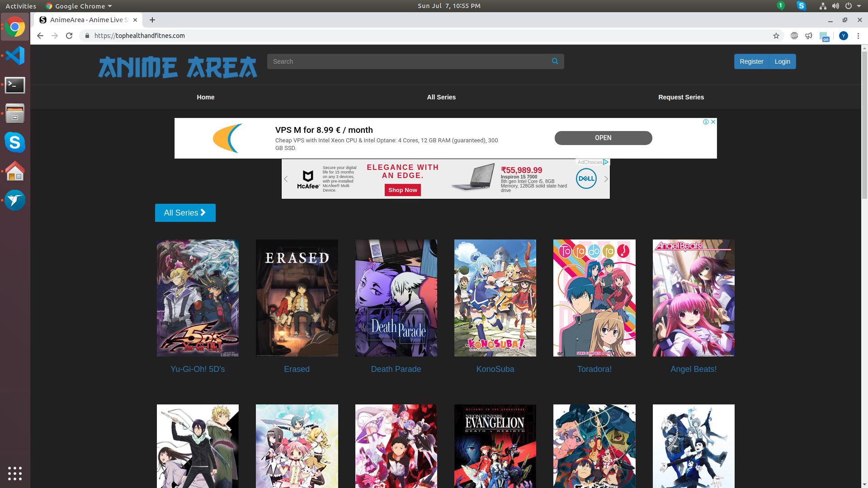The width and height of the screenshot is (868, 488).
Task: Open the green notification tray indicator
Action: (780, 5)
